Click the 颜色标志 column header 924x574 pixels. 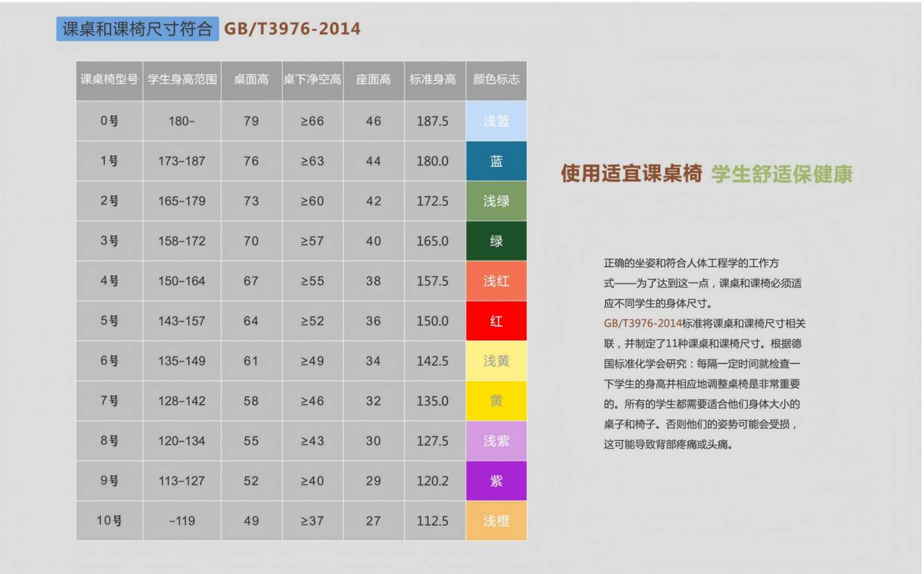pos(496,80)
